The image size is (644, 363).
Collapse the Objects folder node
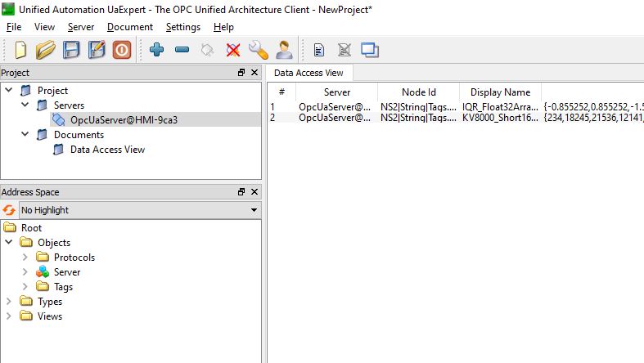coord(9,242)
